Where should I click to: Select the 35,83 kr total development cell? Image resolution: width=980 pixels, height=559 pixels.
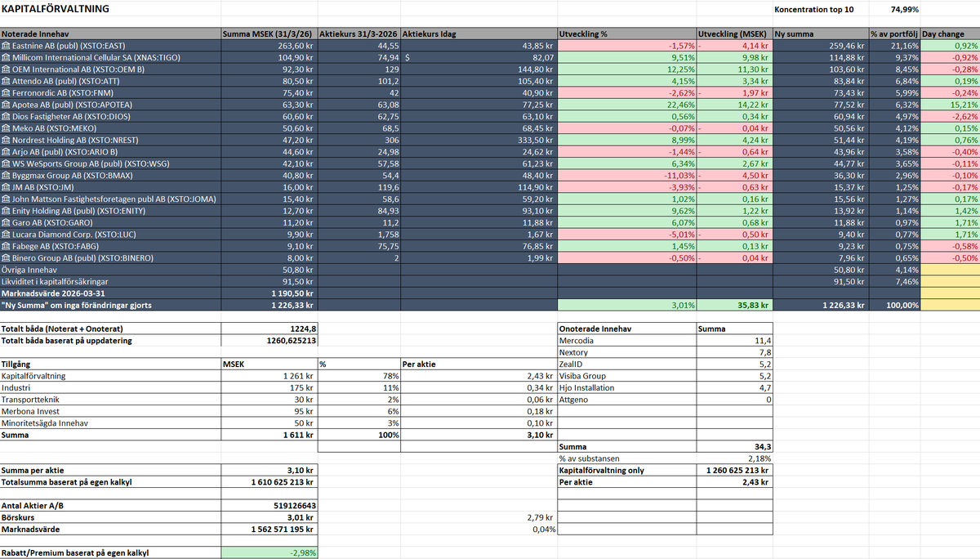coord(734,305)
